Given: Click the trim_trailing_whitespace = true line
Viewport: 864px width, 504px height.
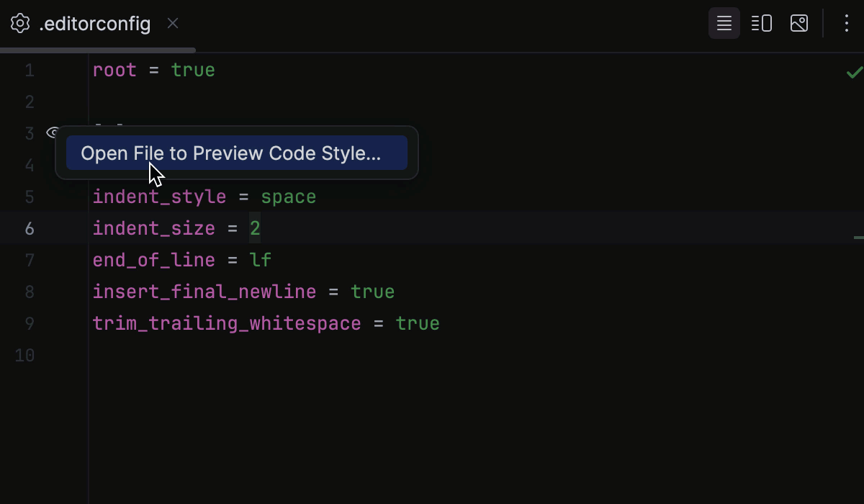Looking at the screenshot, I should click(266, 323).
